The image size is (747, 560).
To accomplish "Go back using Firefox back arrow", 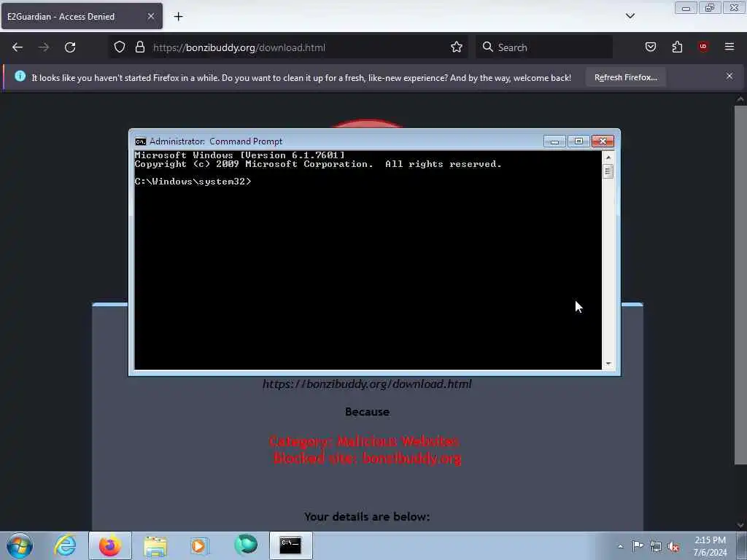I will coord(18,47).
